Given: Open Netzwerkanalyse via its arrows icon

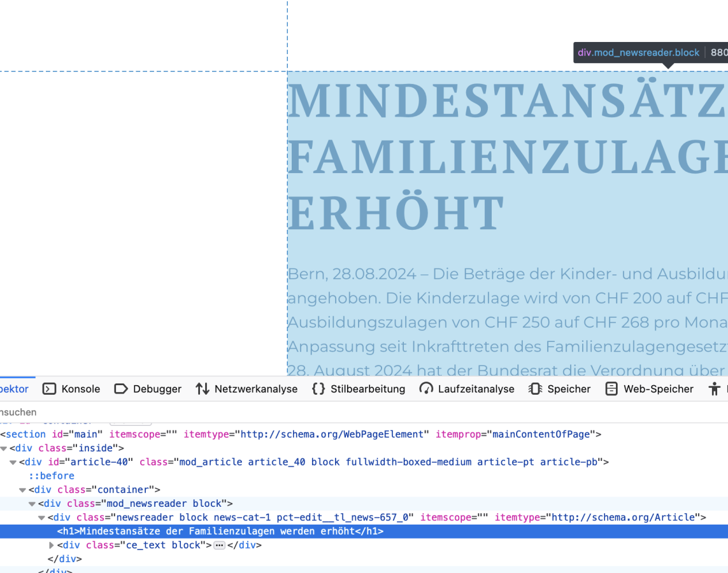Looking at the screenshot, I should point(203,389).
